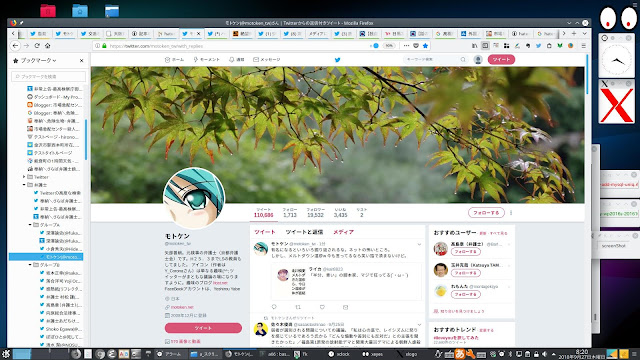Reload the current Twitter page
Screen dimensions: 640x360
click(37, 46)
